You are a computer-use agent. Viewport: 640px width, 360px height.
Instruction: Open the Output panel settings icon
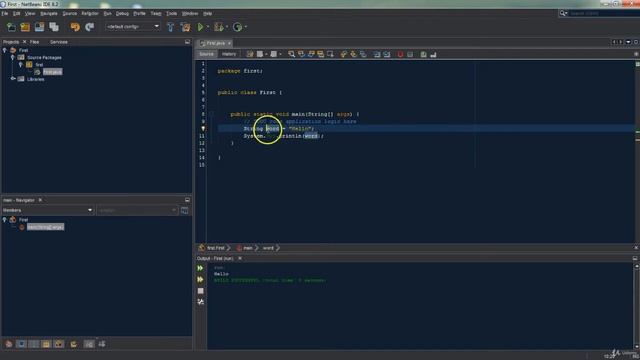tap(200, 302)
